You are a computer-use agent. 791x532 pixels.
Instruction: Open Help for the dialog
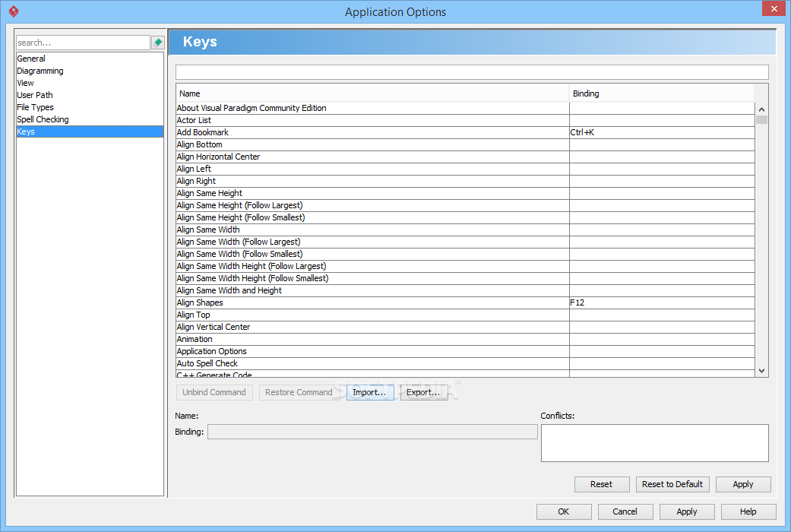point(748,511)
